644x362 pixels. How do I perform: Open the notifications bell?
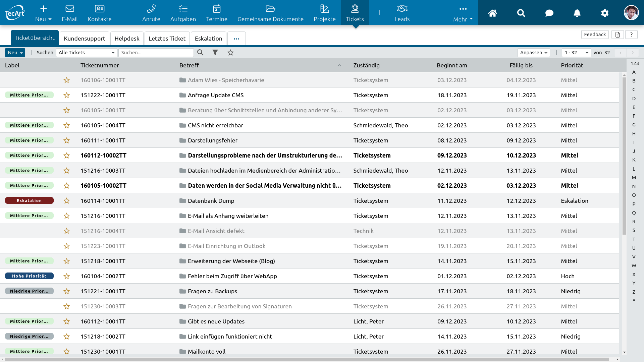pyautogui.click(x=577, y=13)
